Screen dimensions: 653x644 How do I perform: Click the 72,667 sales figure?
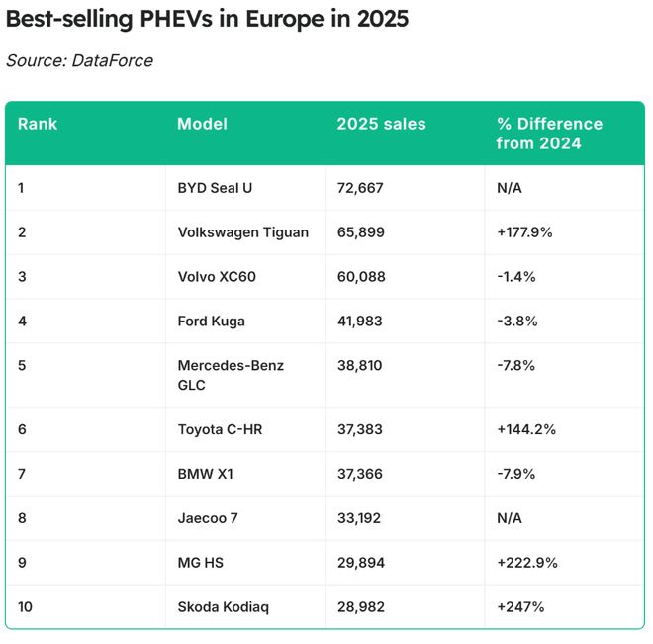click(x=360, y=188)
